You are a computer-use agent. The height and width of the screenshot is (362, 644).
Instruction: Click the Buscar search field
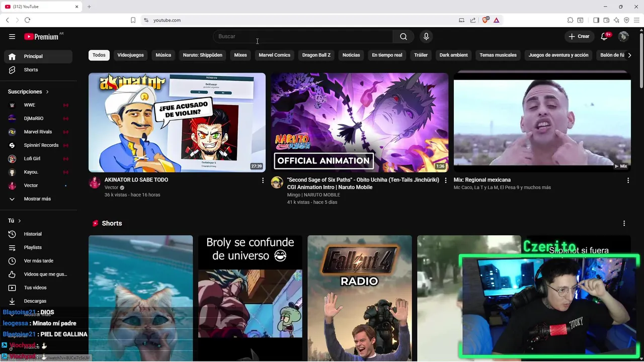(x=303, y=36)
